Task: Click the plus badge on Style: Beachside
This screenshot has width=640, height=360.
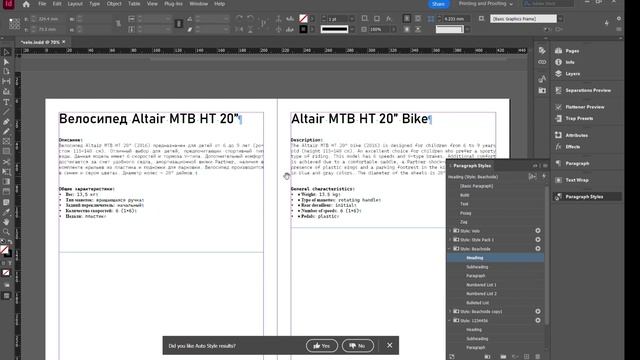Action: click(538, 249)
